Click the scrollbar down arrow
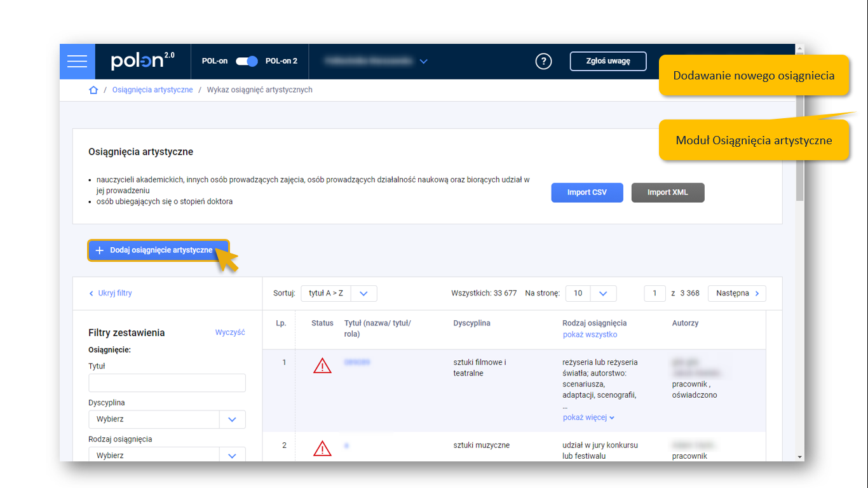The width and height of the screenshot is (868, 488). pyautogui.click(x=800, y=457)
